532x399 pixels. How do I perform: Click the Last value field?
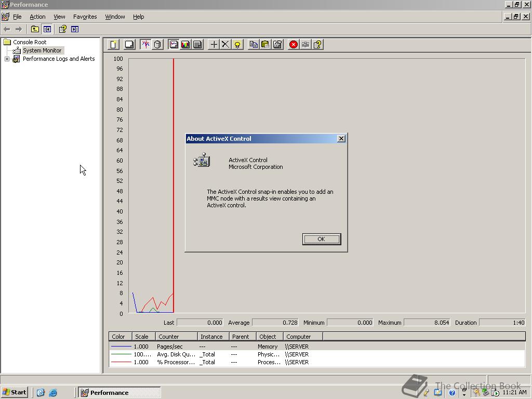pyautogui.click(x=200, y=323)
